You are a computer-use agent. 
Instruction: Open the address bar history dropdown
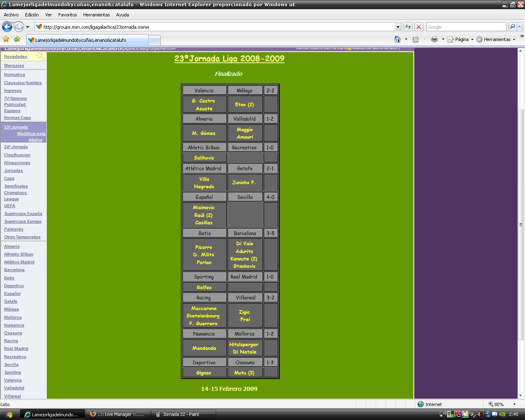[398, 27]
